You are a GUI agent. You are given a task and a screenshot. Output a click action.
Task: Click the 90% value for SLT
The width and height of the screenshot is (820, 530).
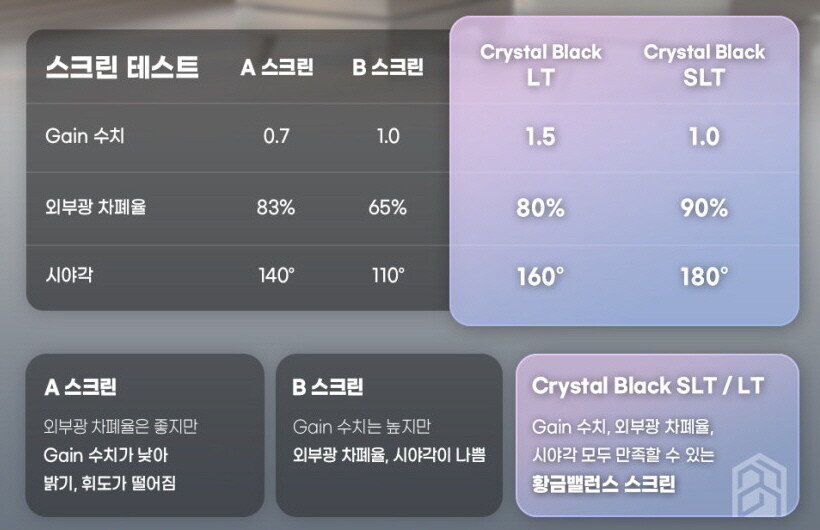coord(704,208)
